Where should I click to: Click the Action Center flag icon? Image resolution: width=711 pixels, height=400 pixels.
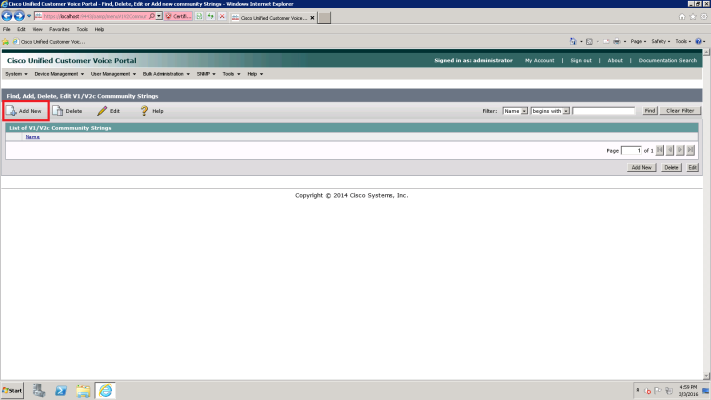tap(658, 390)
